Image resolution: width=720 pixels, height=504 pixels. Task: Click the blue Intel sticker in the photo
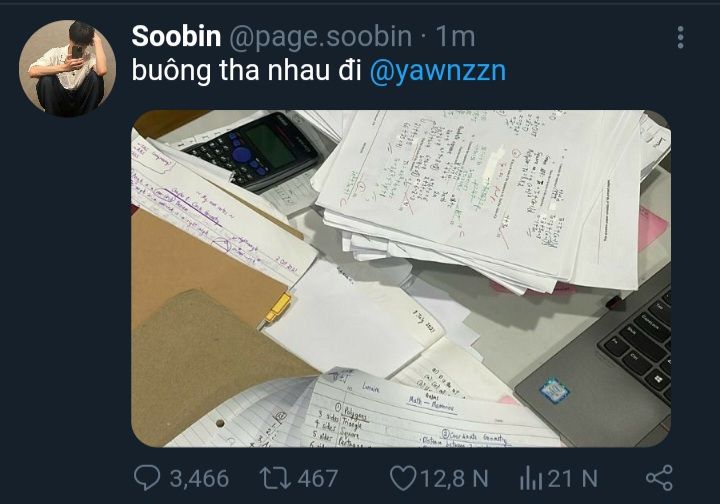point(554,392)
